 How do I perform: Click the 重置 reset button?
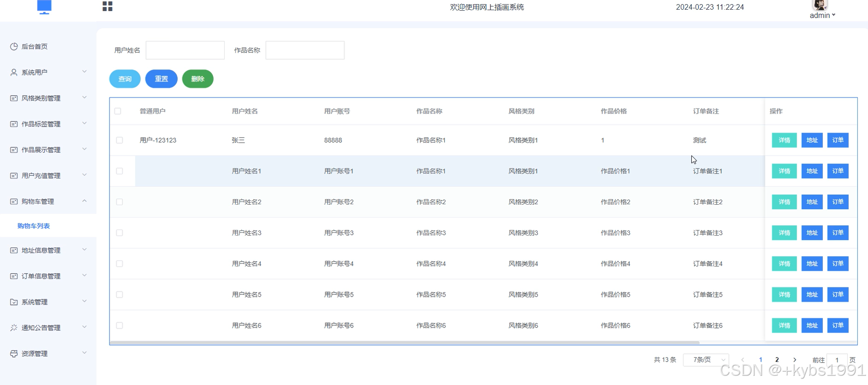pyautogui.click(x=161, y=79)
